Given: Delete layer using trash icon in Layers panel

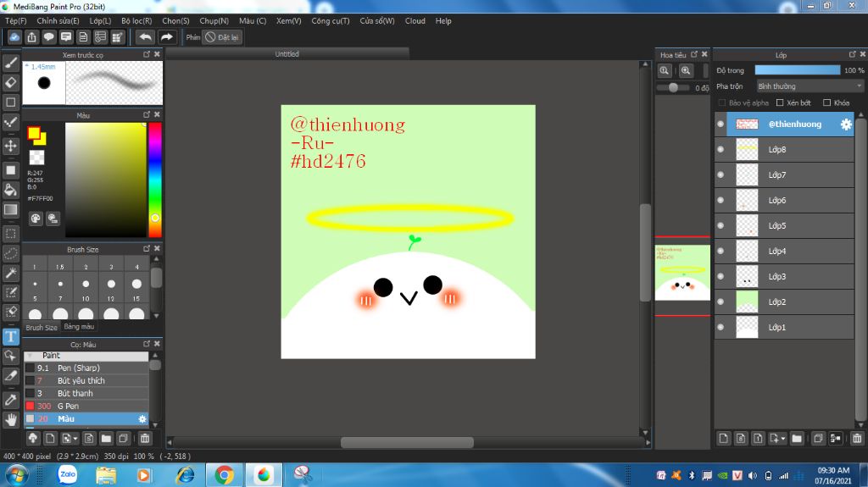Looking at the screenshot, I should coord(857,439).
